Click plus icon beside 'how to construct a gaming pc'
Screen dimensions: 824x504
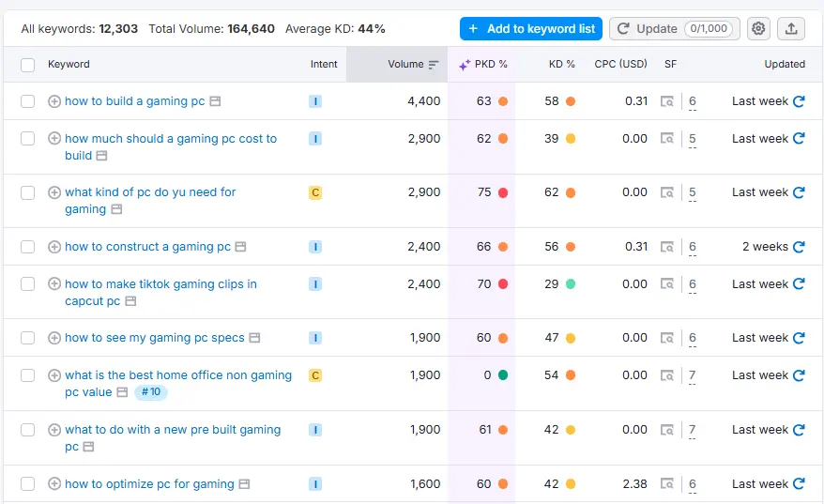click(x=54, y=247)
